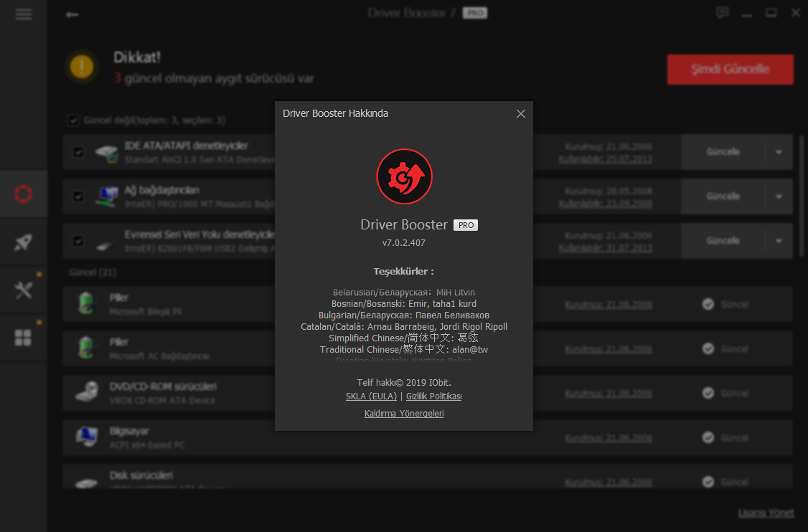This screenshot has height=532, width=808.
Task: Click version text v7.0.2.407
Action: coord(404,242)
